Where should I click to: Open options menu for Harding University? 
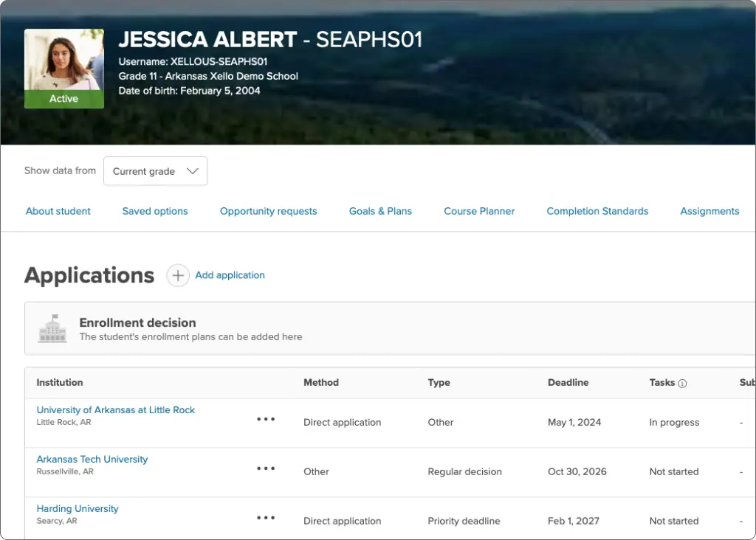266,518
